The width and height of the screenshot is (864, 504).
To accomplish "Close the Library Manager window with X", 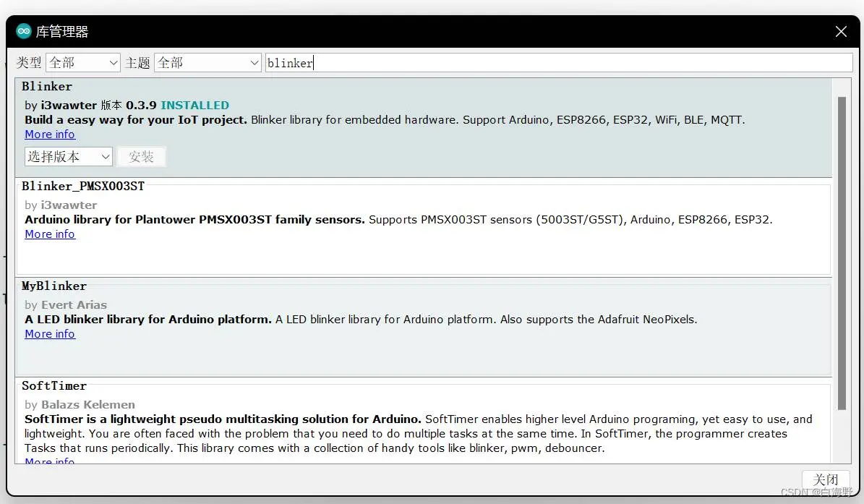I will (841, 31).
